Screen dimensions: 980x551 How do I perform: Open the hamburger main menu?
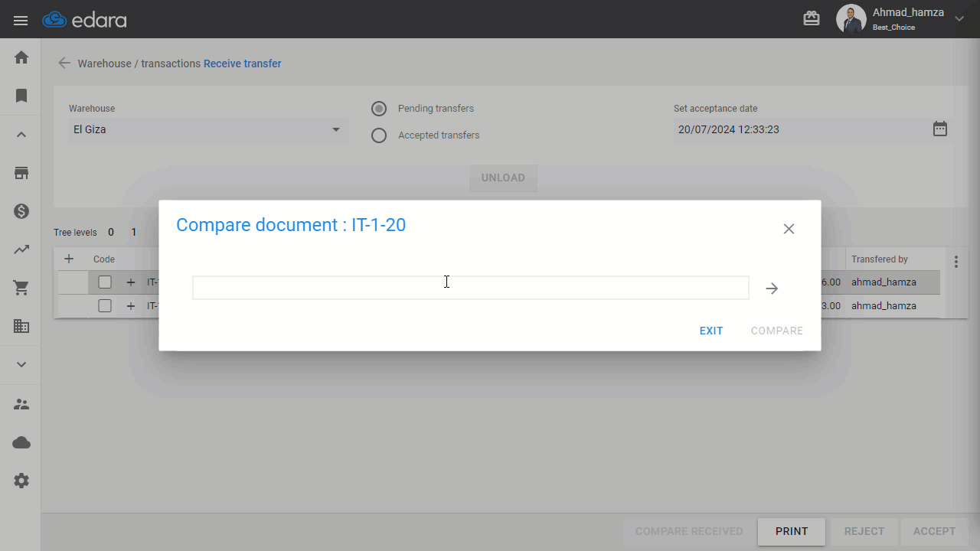(21, 21)
